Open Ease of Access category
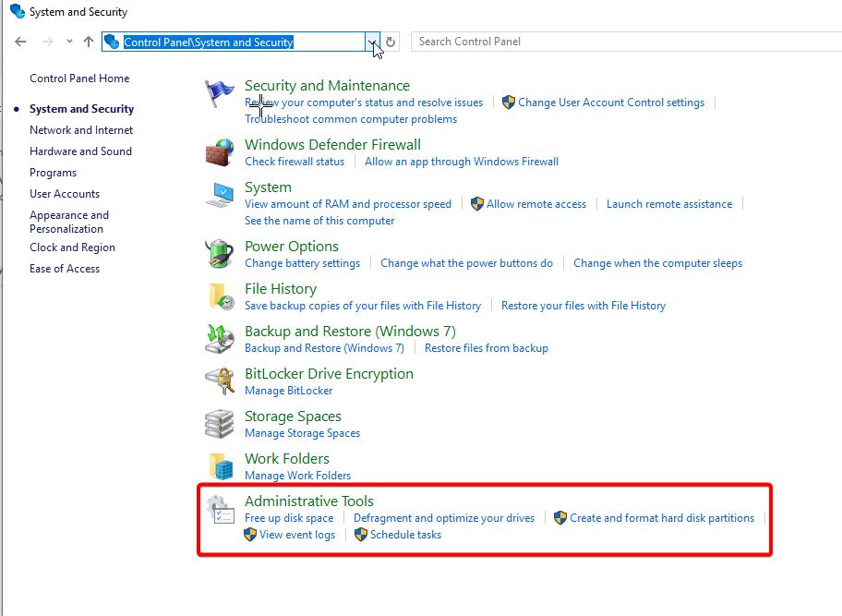 click(65, 269)
